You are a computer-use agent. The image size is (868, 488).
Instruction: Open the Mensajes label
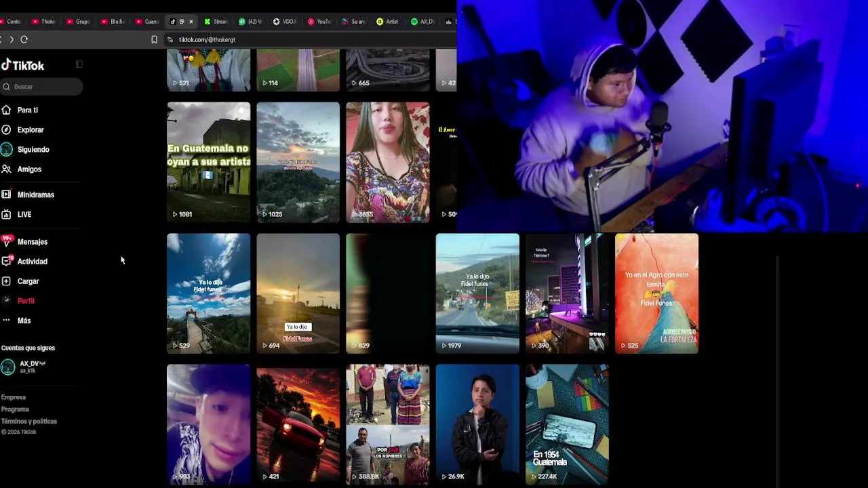pos(33,242)
